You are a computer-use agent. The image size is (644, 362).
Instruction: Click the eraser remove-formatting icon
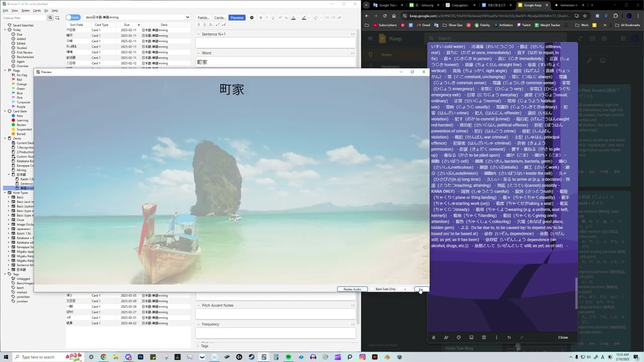point(315,18)
